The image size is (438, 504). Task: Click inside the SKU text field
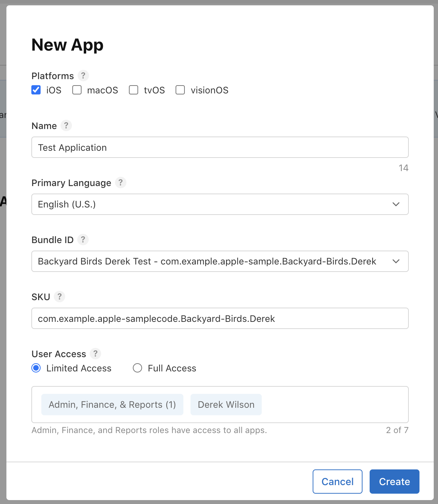pyautogui.click(x=220, y=318)
